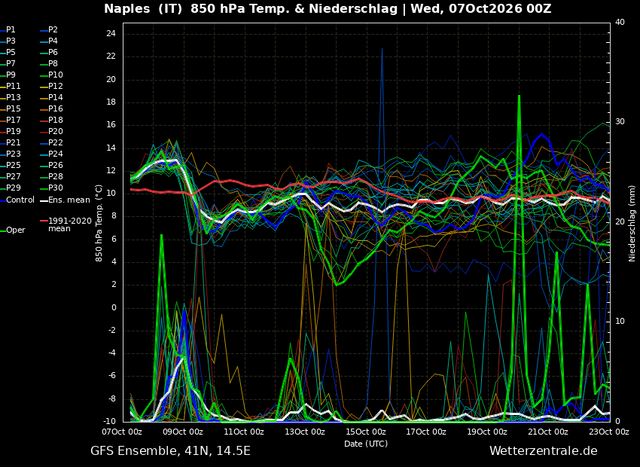
Task: Click the P22 legend label
Action: (x=56, y=143)
